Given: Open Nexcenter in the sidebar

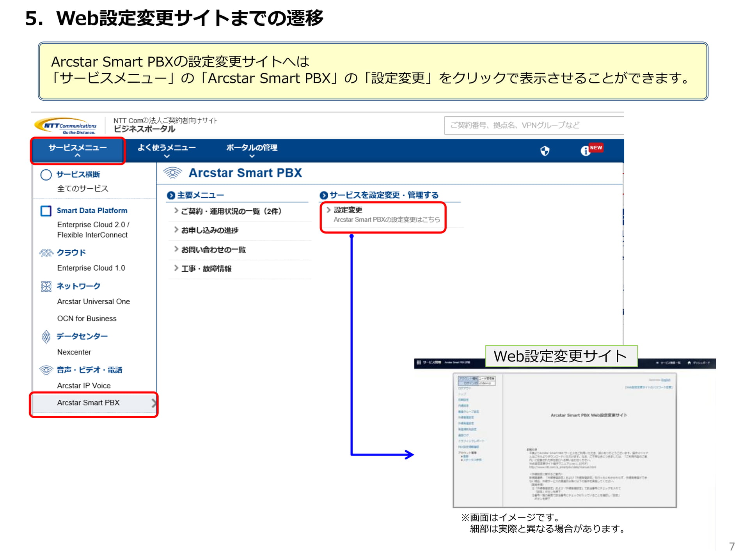Looking at the screenshot, I should point(74,352).
